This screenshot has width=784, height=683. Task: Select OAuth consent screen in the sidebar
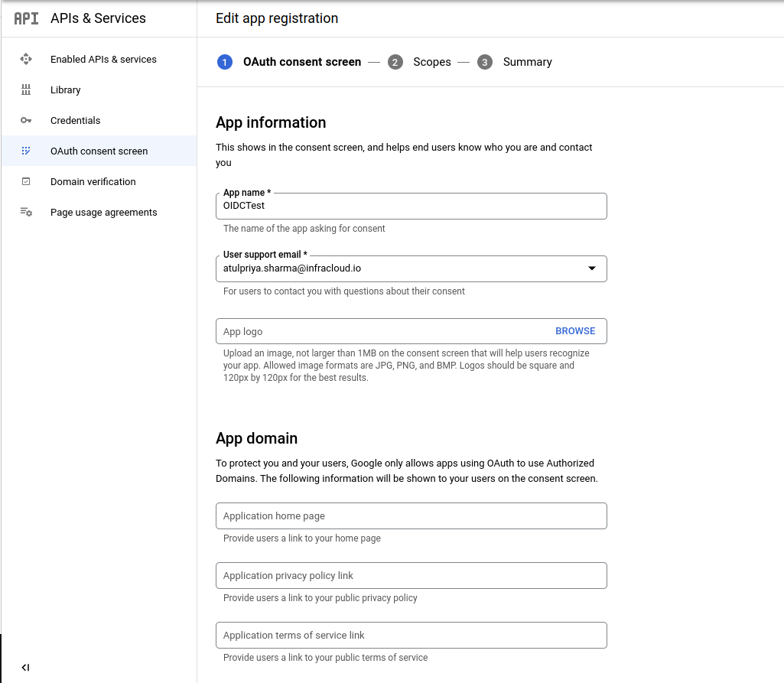click(99, 151)
